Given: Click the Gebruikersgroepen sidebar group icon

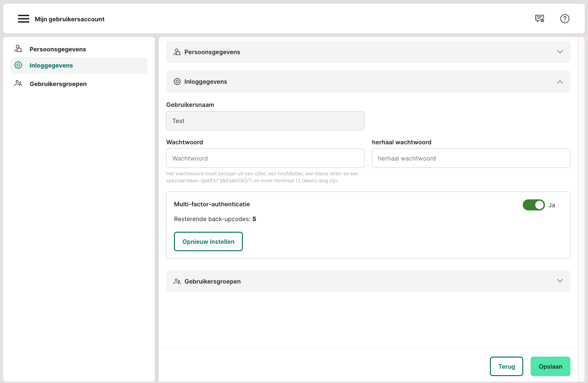Looking at the screenshot, I should [19, 84].
